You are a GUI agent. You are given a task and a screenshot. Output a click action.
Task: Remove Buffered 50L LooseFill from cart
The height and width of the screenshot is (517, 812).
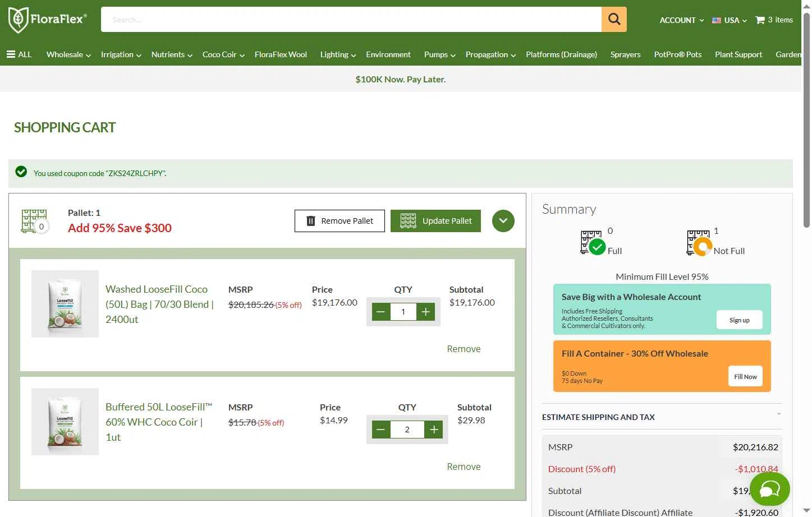pyautogui.click(x=464, y=467)
